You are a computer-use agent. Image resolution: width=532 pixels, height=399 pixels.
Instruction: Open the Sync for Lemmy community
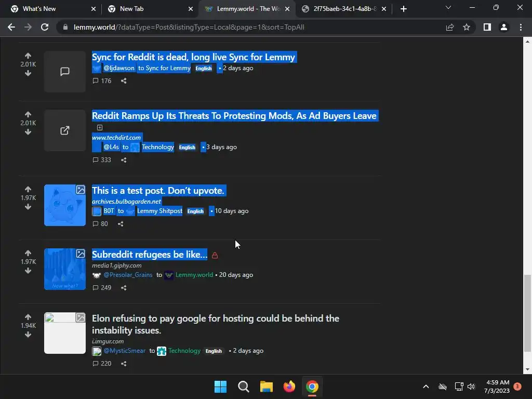coord(168,68)
